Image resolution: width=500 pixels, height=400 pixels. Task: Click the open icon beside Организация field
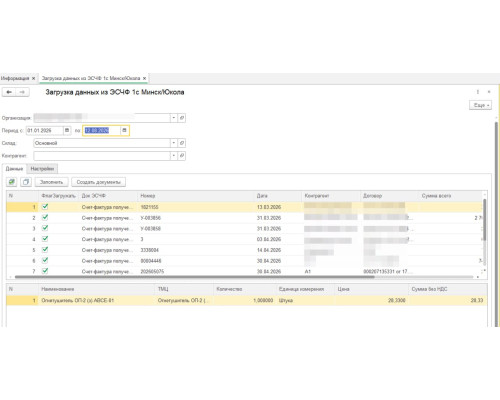point(182,118)
